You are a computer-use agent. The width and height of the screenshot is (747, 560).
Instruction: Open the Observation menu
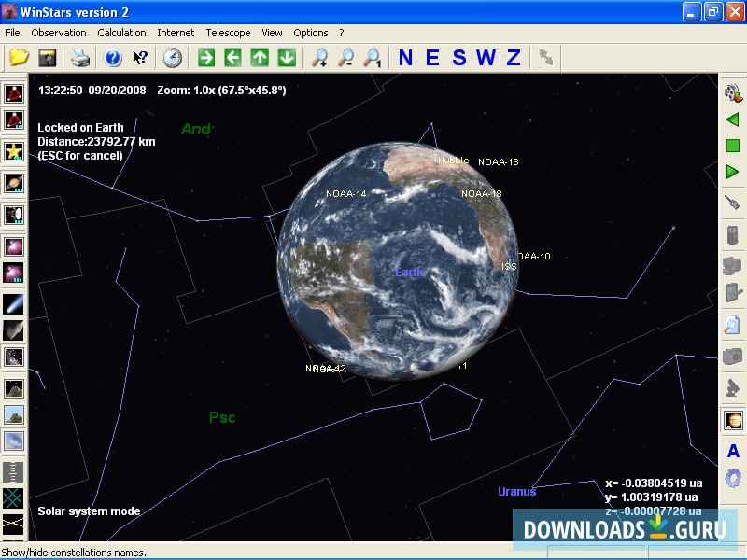pos(59,33)
